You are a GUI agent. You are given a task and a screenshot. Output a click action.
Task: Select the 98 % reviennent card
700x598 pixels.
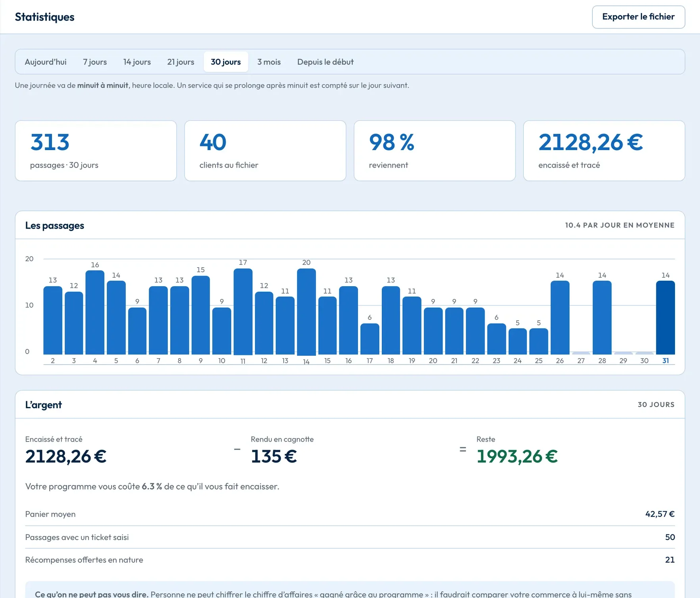[435, 151]
